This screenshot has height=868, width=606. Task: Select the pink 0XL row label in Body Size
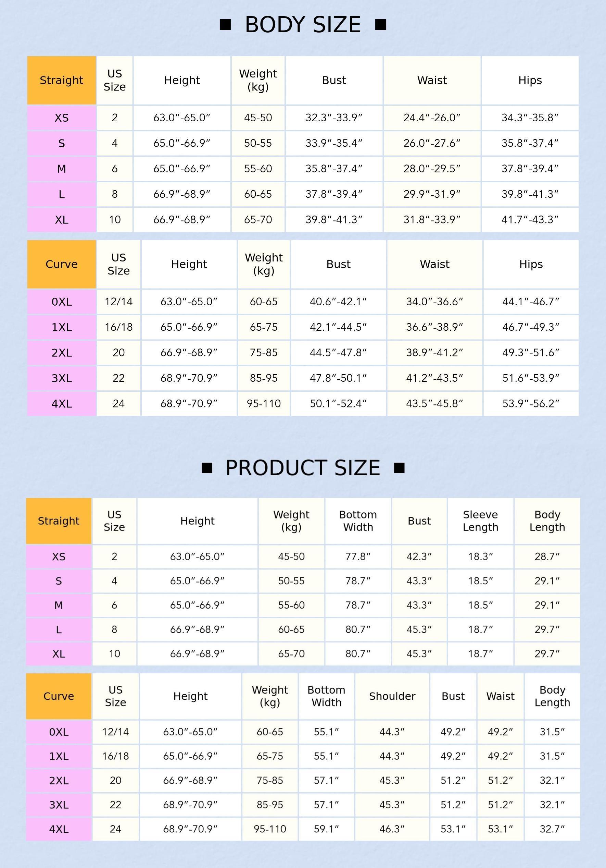click(62, 302)
